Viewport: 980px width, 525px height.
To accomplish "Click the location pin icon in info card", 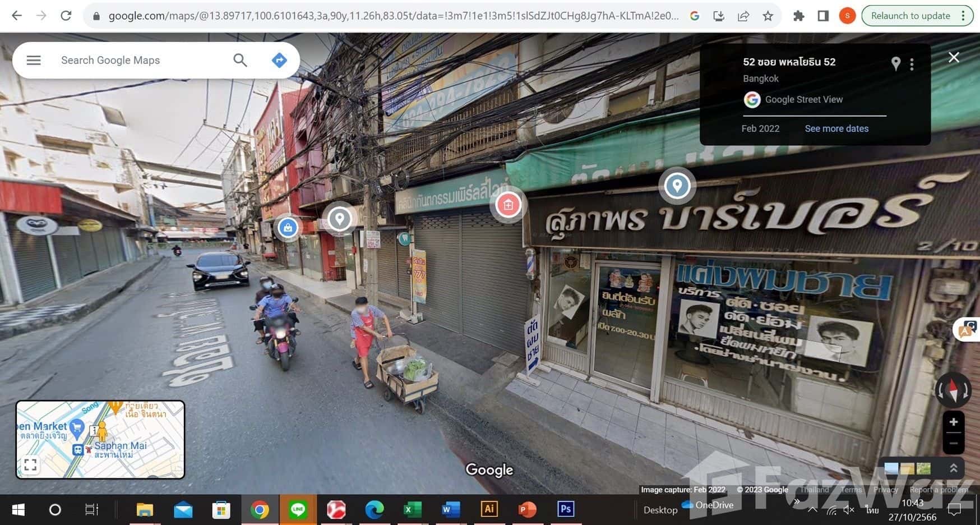I will click(x=895, y=64).
